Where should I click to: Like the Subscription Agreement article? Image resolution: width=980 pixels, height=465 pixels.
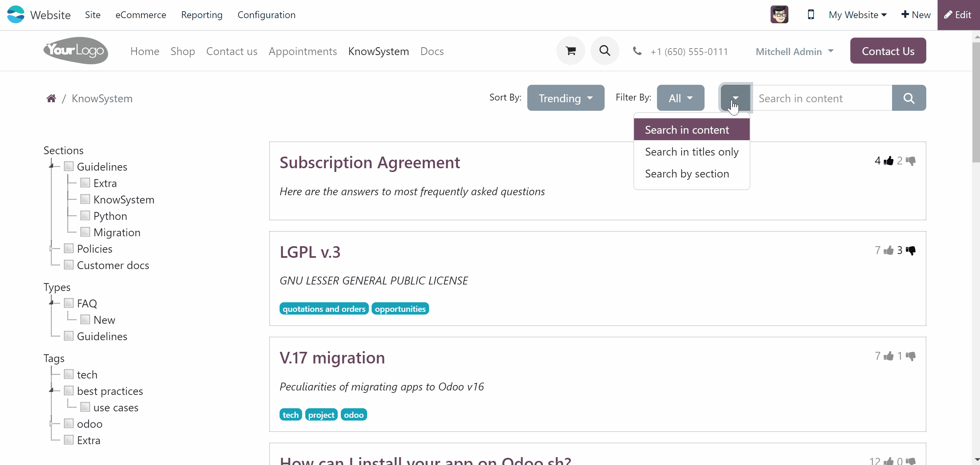888,161
